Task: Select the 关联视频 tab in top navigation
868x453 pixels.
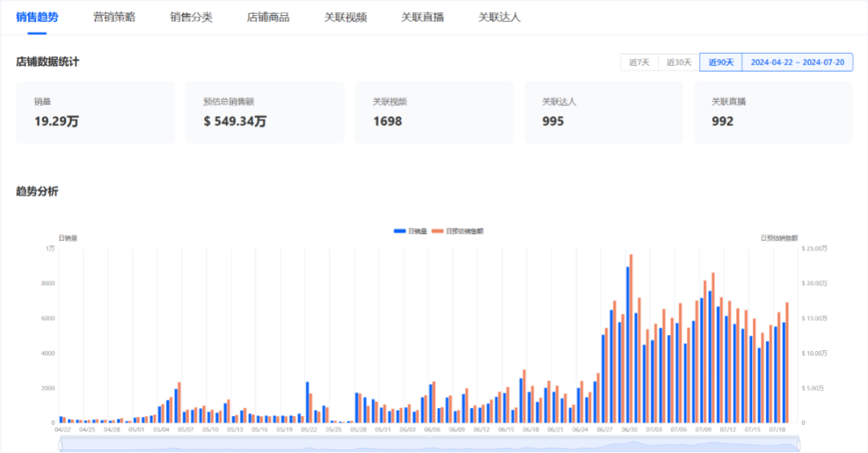Action: coord(346,17)
